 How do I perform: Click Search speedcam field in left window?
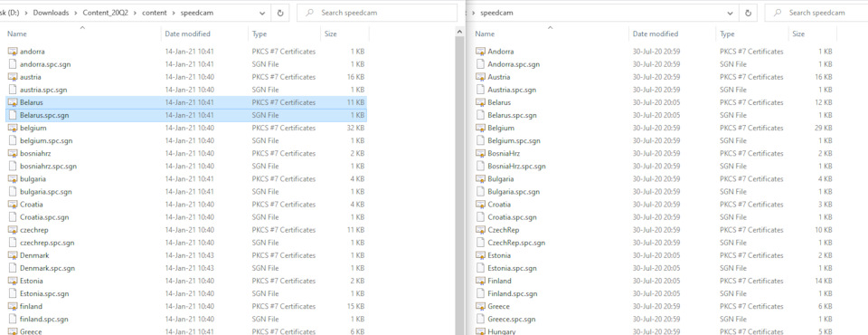[x=376, y=13]
